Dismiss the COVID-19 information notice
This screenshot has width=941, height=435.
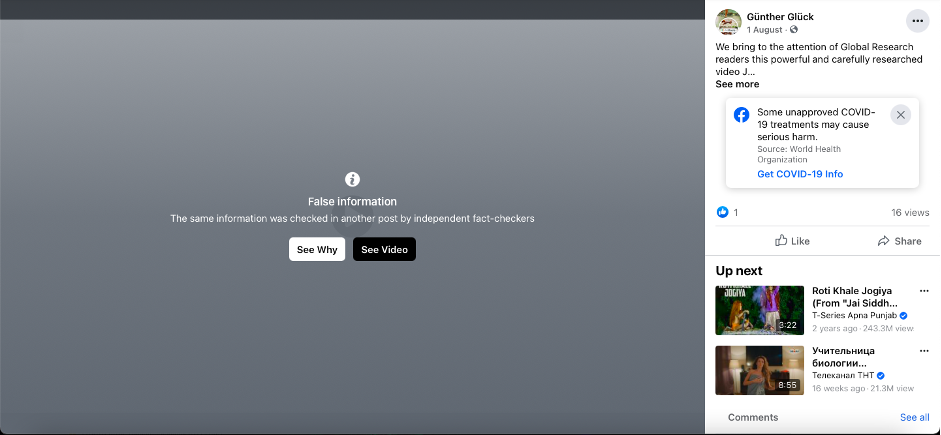point(900,115)
